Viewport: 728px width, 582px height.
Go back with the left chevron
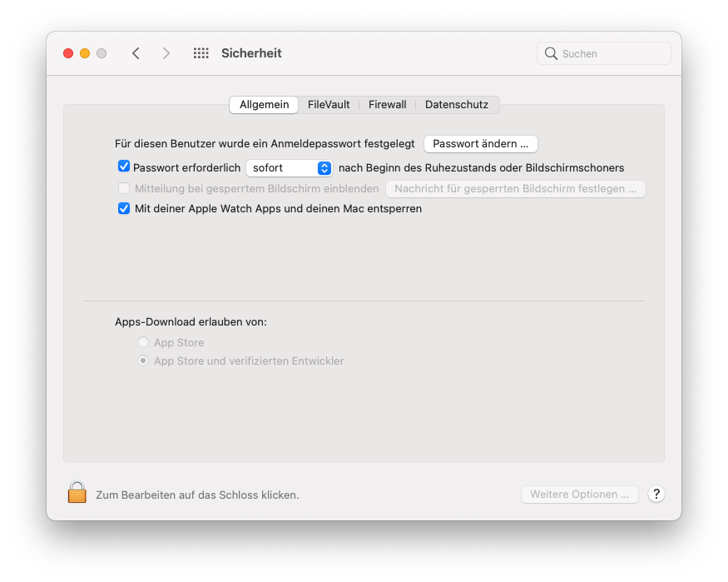(136, 53)
